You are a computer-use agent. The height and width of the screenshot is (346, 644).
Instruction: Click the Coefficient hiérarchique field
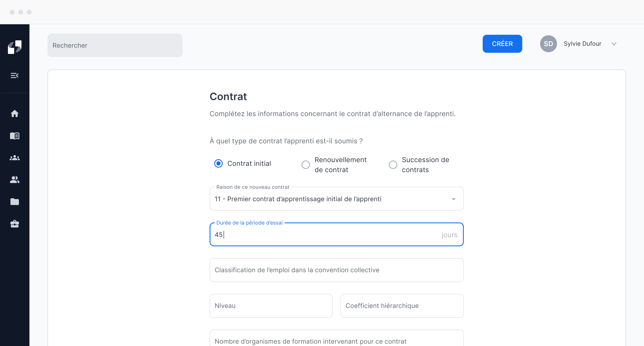402,306
